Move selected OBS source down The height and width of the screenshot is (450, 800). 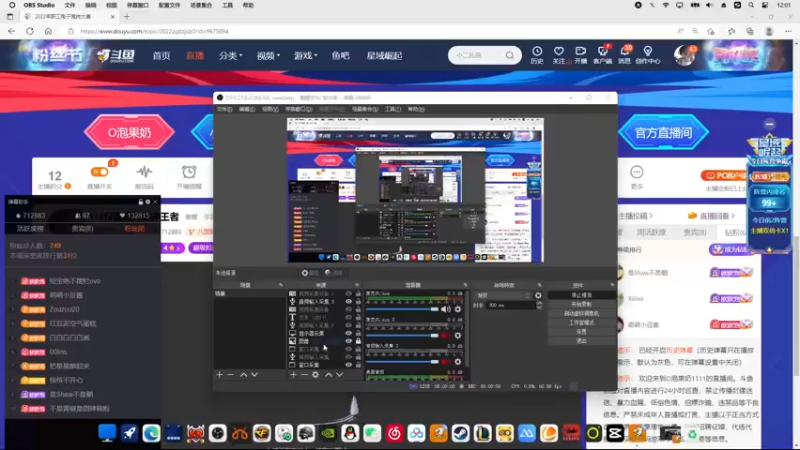pos(340,374)
